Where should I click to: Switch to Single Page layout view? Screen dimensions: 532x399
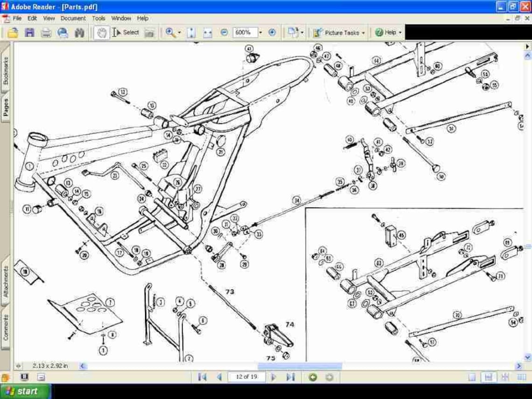(472, 377)
